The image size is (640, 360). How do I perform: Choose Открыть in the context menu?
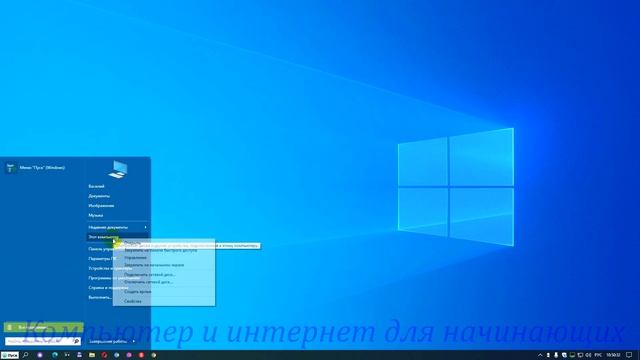[x=132, y=243]
